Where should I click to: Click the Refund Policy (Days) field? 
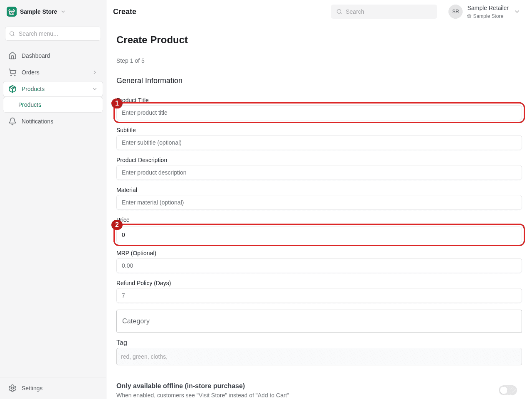(x=319, y=296)
